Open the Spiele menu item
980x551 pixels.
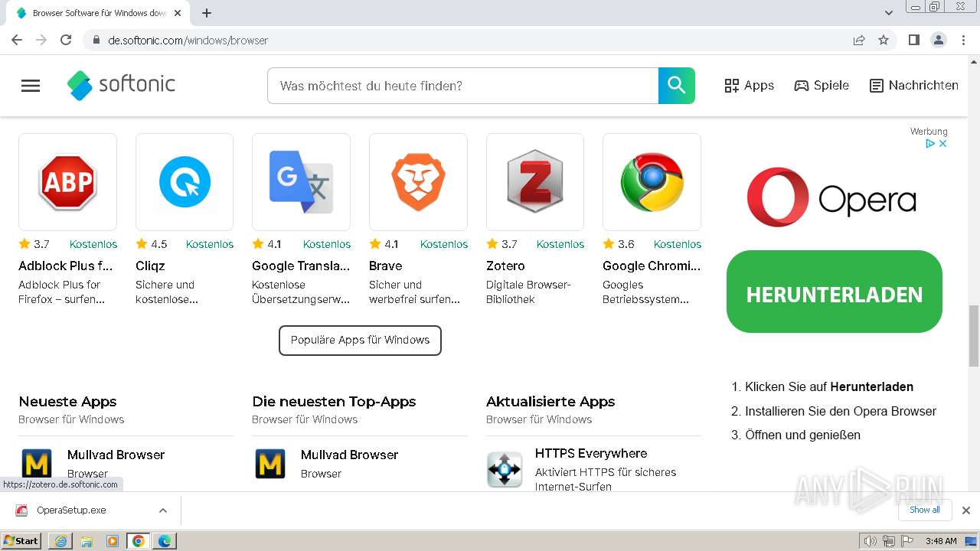tap(822, 86)
